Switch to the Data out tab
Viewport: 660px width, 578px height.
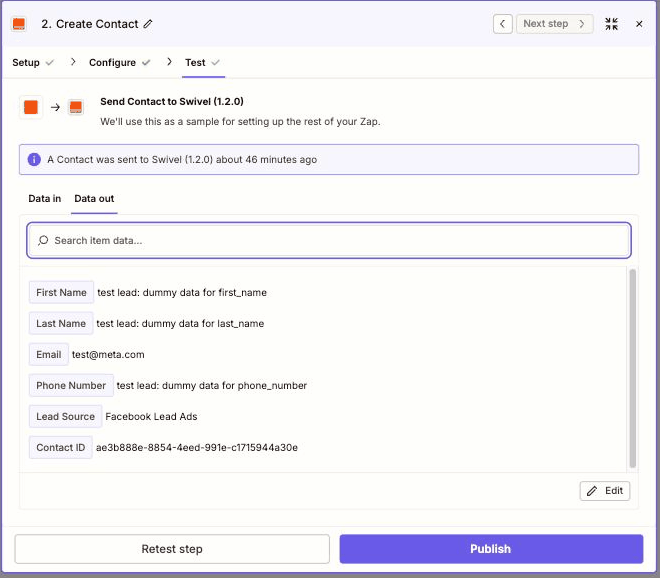pos(94,199)
